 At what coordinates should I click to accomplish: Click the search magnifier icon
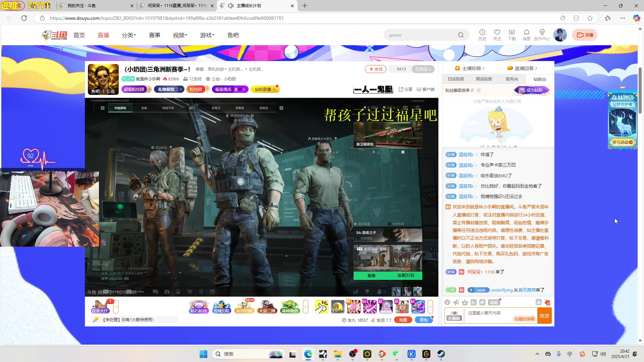click(461, 35)
